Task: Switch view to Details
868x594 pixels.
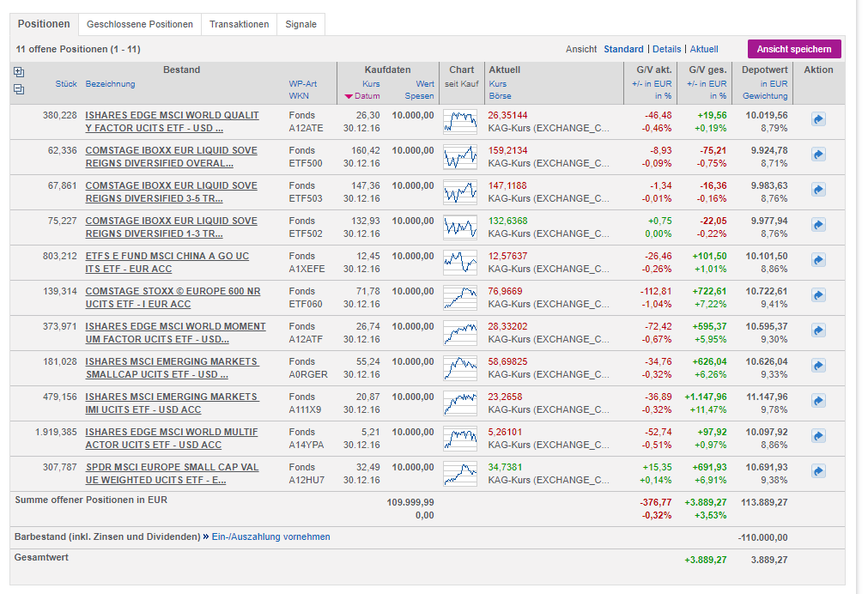Action: click(666, 49)
